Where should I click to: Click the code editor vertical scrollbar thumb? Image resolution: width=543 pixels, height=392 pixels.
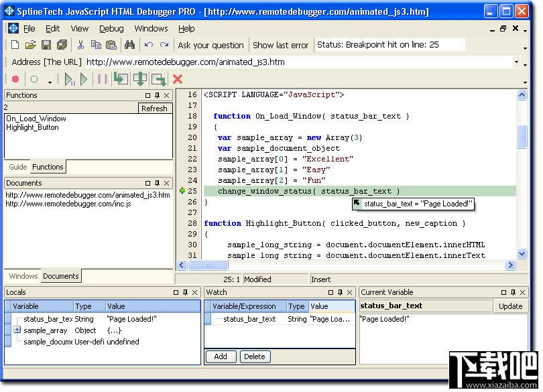point(522,137)
